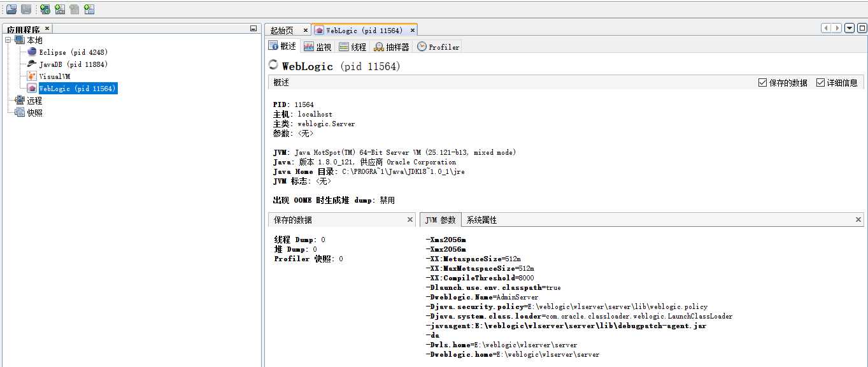Click the -XX:MaxMetaspaceSize=512m line
Screen dimensions: 868x367
[480, 268]
